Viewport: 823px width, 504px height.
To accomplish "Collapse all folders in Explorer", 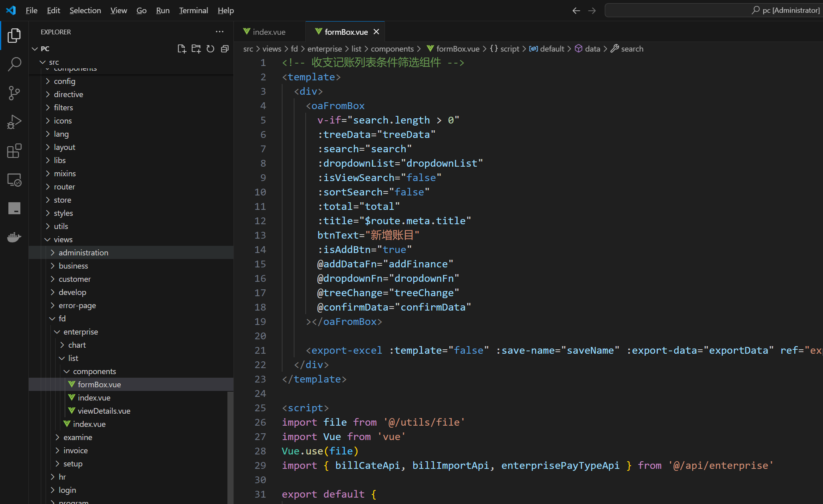I will click(x=225, y=49).
